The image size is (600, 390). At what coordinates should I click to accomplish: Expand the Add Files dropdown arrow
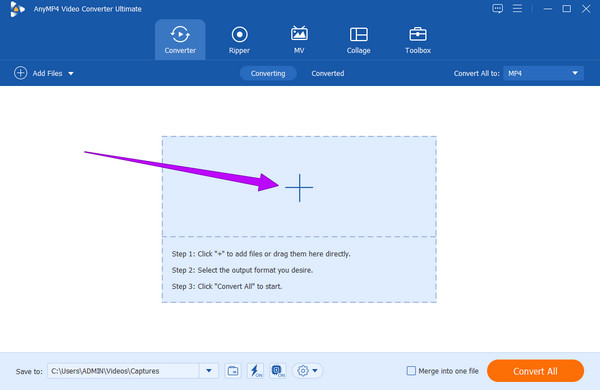(x=71, y=73)
